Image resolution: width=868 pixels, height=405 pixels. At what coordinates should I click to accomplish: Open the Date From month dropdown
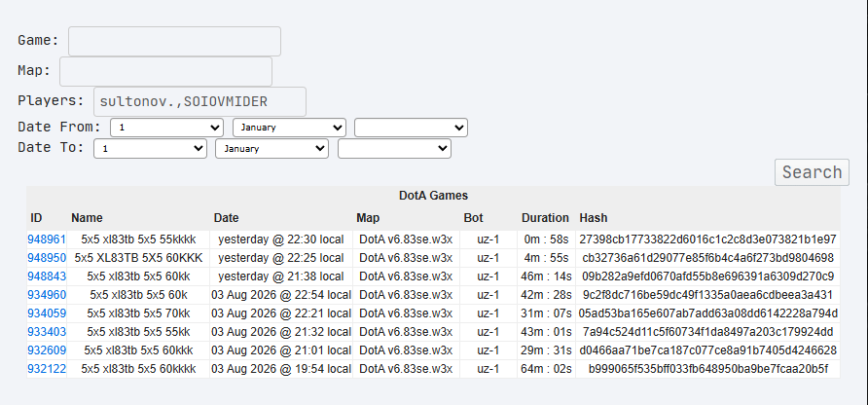tap(290, 128)
